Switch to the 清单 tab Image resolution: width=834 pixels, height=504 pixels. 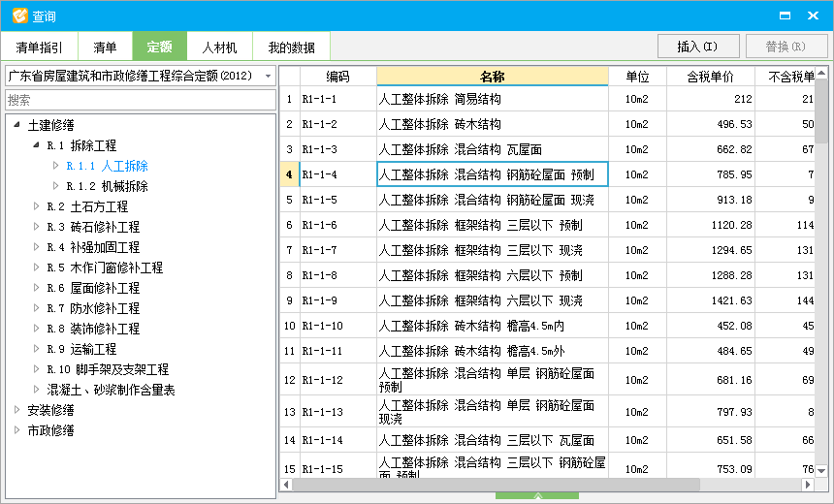[x=105, y=47]
